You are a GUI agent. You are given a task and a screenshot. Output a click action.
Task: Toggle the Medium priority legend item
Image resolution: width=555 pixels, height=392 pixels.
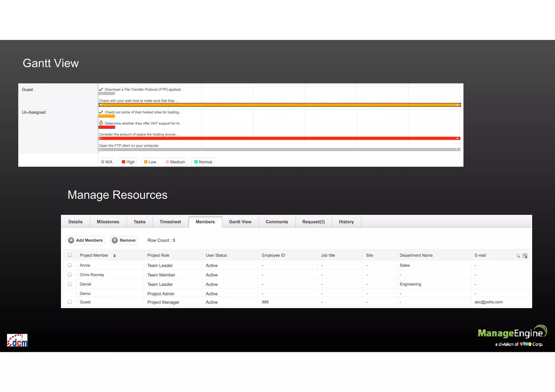[x=175, y=162]
